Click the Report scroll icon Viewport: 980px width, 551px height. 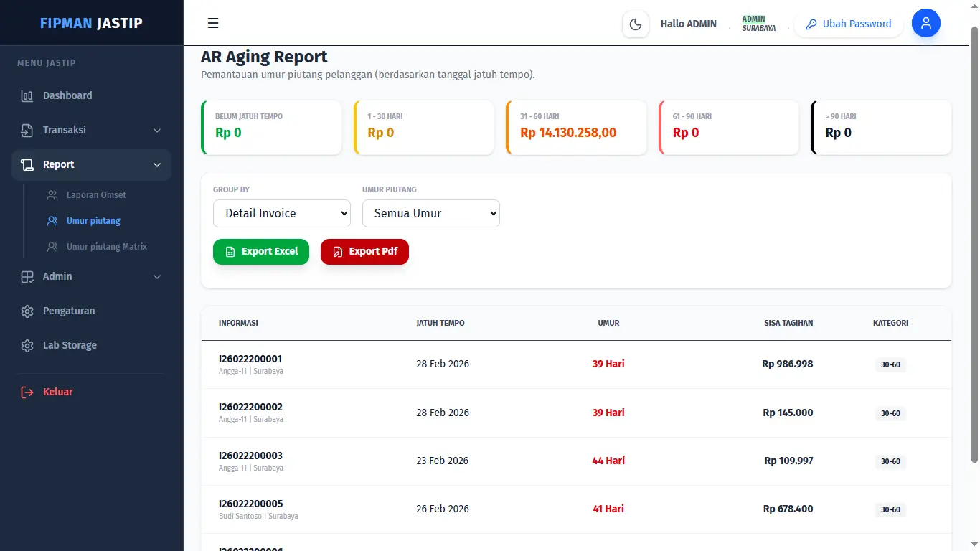[x=27, y=164]
